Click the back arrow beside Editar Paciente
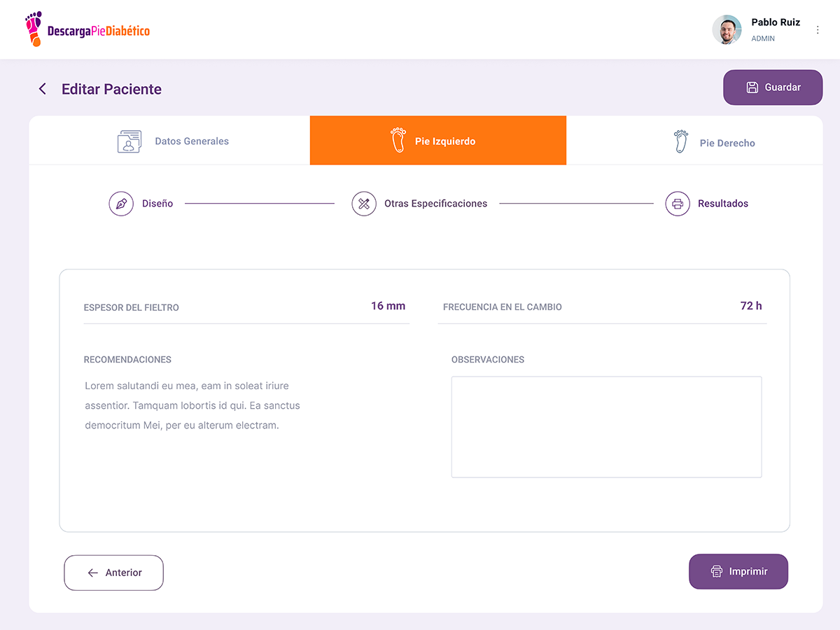Screen dimensions: 840x630 [x=43, y=89]
